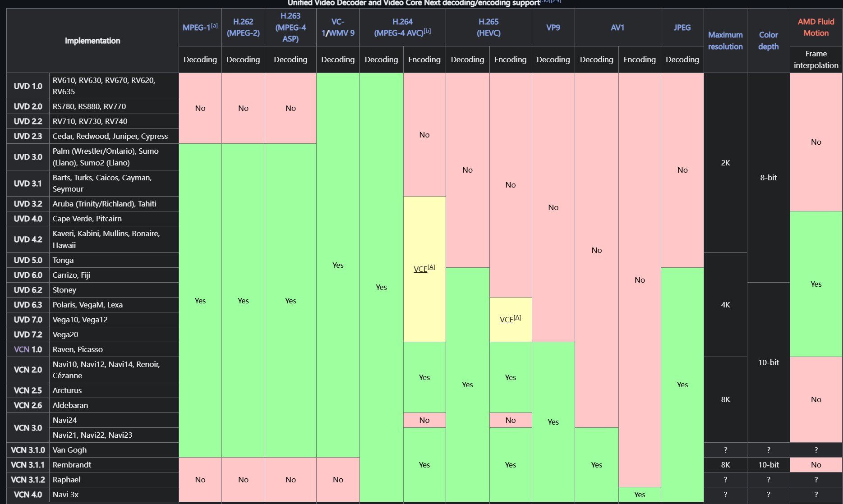Viewport: 843px width, 504px height.
Task: Open the H.264 (MPEG-4 AVC) header link
Action: tap(399, 27)
